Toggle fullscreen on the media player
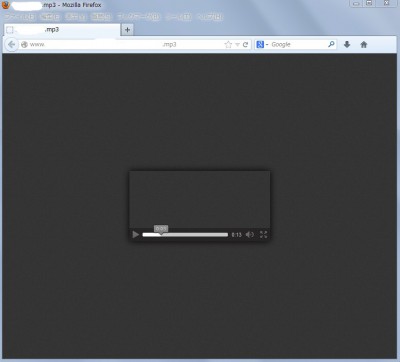The height and width of the screenshot is (362, 400). 263,235
